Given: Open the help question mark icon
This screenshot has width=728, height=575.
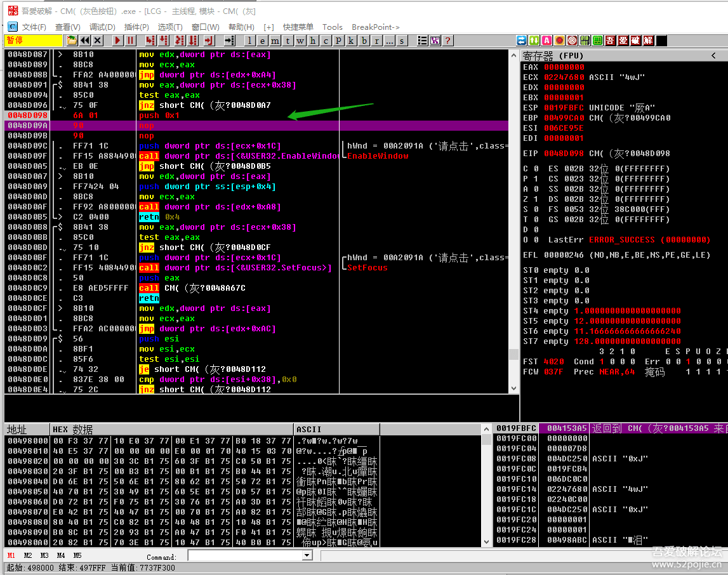Looking at the screenshot, I should (448, 41).
